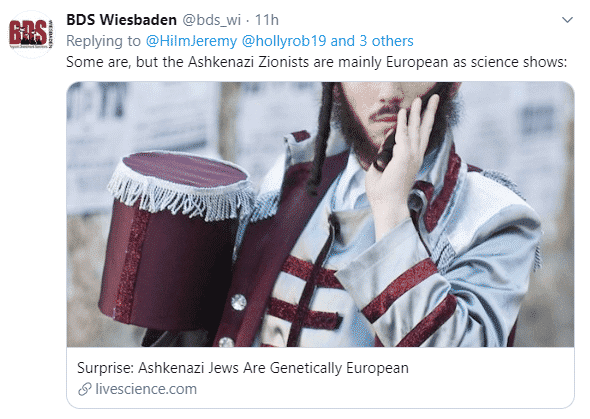Click the maroon fringed hat in the preview image

pos(177,241)
